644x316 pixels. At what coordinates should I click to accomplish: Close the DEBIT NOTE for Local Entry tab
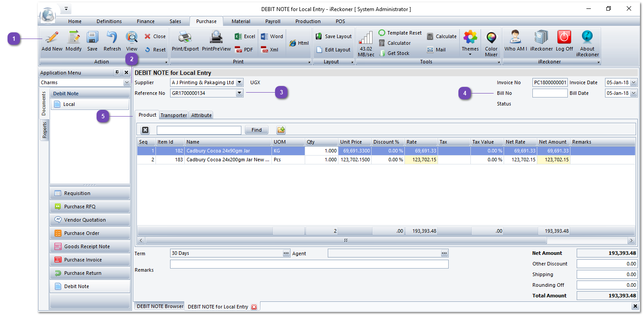[254, 307]
